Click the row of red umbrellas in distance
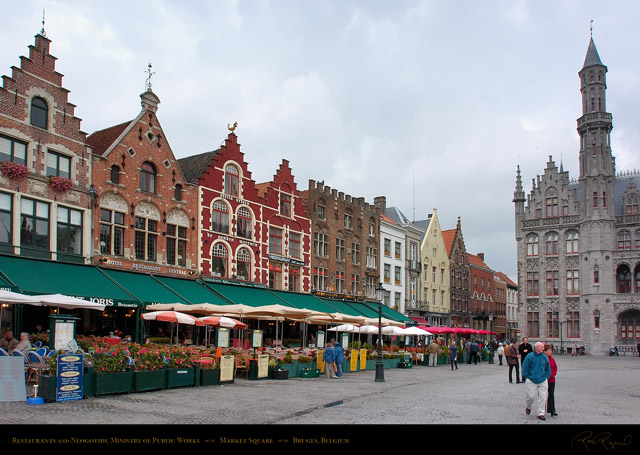 pos(455,330)
